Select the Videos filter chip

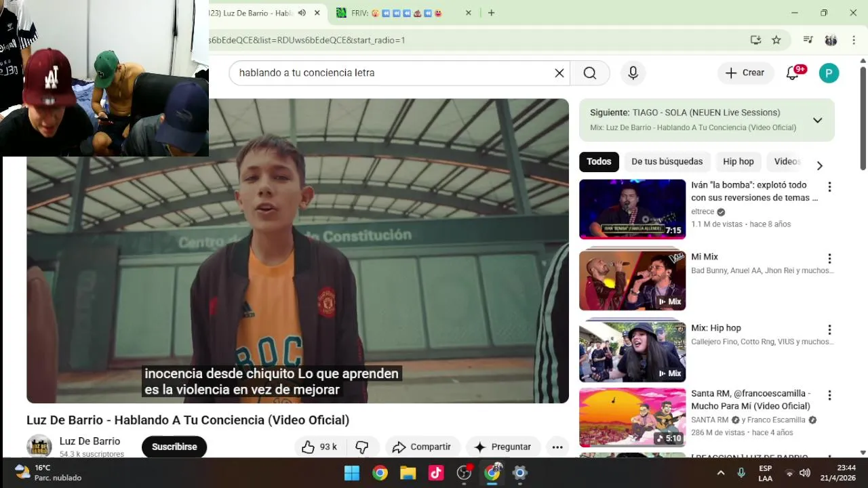787,161
